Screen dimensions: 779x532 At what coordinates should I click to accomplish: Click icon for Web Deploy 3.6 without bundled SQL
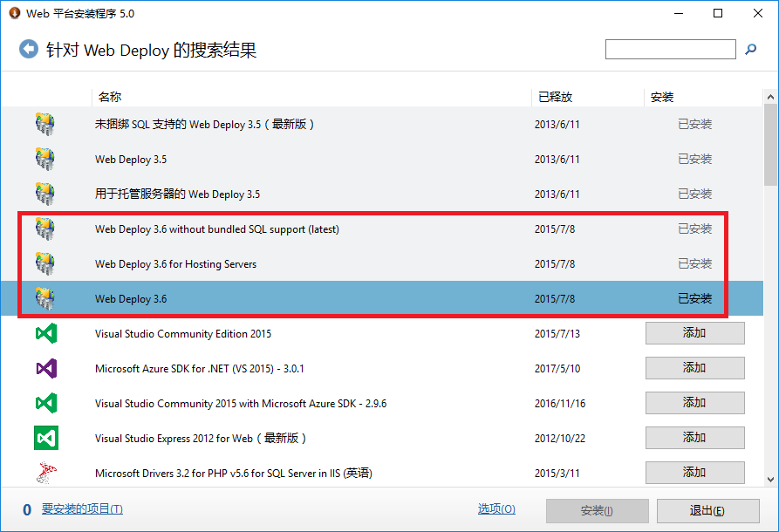pyautogui.click(x=45, y=229)
